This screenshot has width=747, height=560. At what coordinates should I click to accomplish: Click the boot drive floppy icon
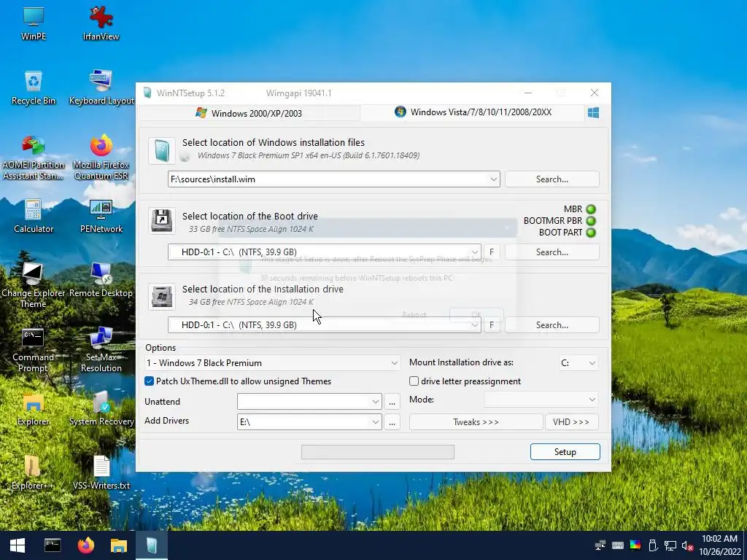coord(162,221)
